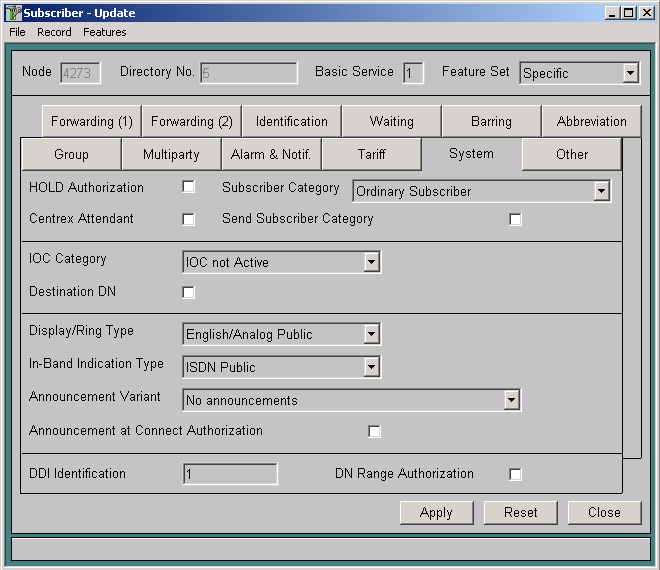Open the Display/Ring Type dropdown
Image resolution: width=660 pixels, height=570 pixels.
coord(371,334)
